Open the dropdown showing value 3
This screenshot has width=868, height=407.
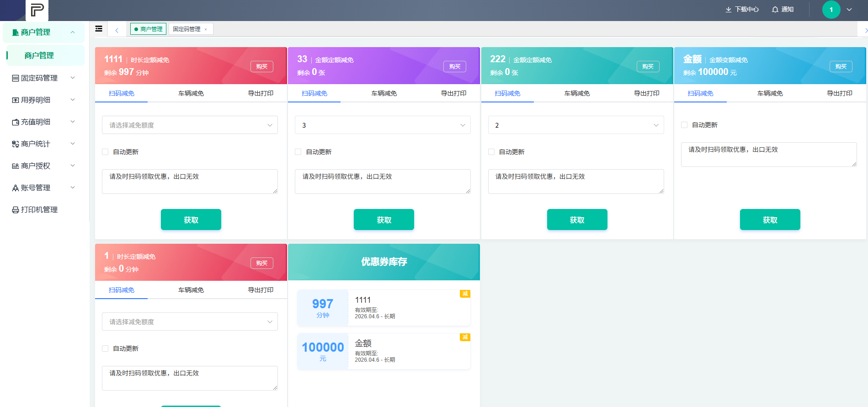tap(383, 125)
